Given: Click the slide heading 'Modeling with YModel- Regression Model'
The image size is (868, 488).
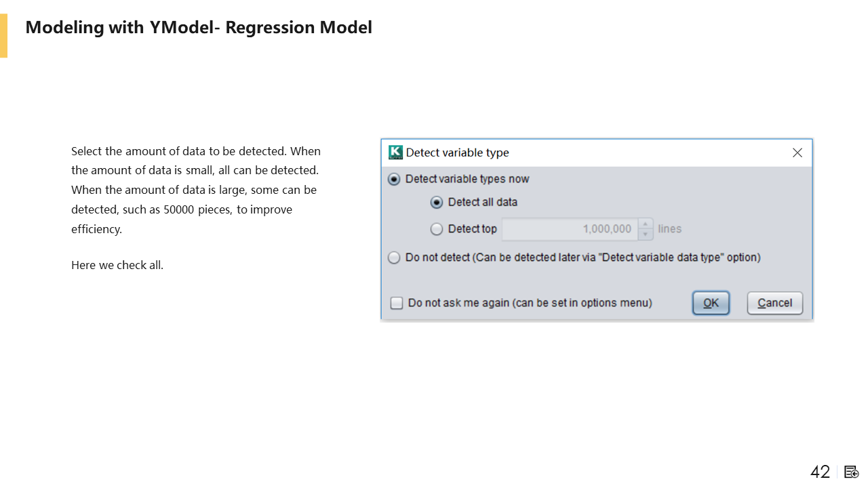Looking at the screenshot, I should tap(199, 28).
